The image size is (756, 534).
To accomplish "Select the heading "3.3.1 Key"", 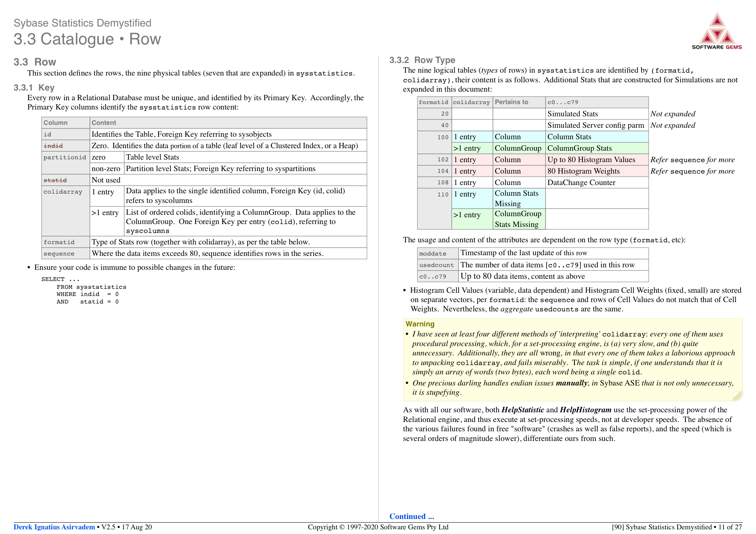I will [x=34, y=87].
